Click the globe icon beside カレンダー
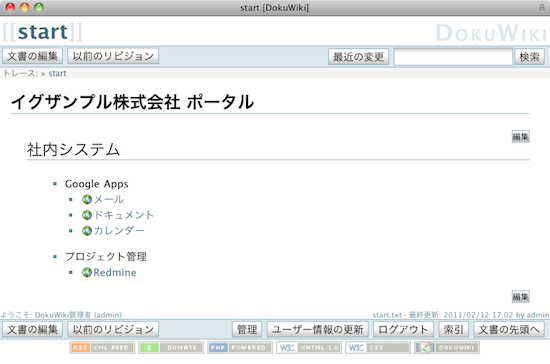The image size is (550, 364). 87,230
